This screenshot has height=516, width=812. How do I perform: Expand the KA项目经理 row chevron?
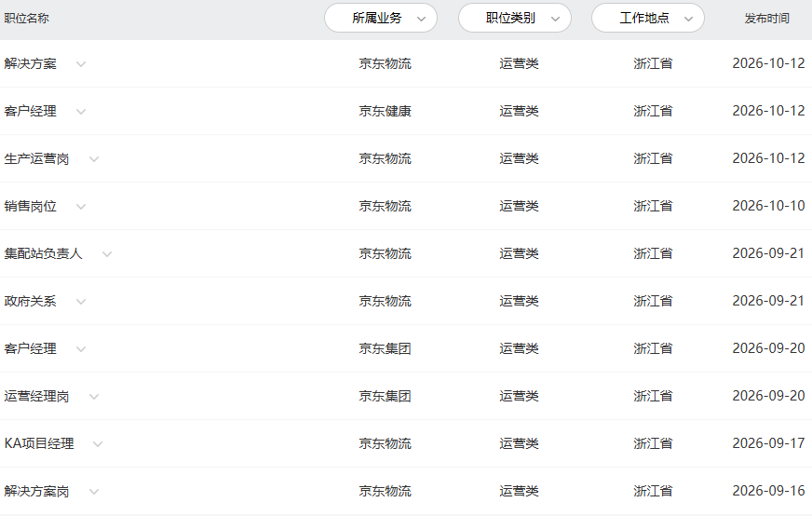pos(98,444)
